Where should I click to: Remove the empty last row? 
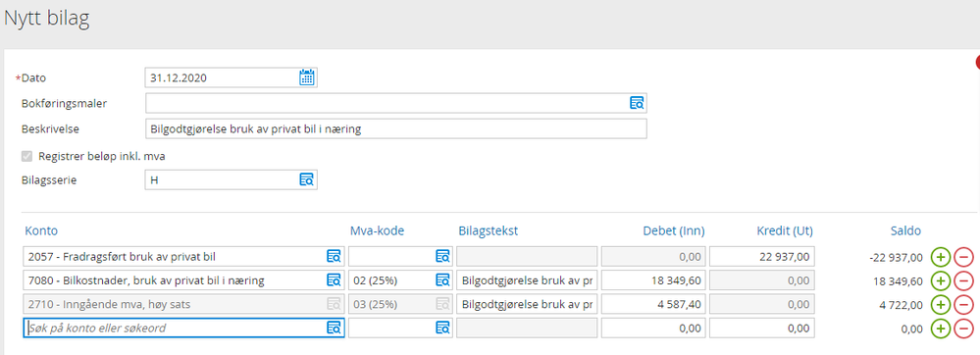coord(963,329)
